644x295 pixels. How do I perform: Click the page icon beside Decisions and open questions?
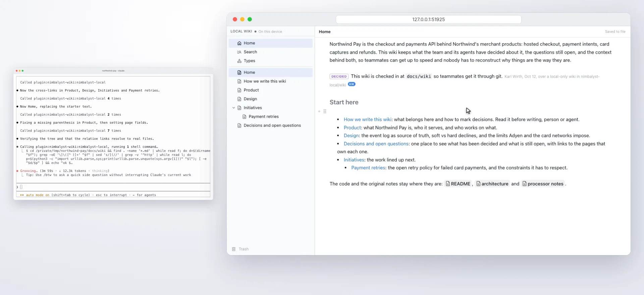tap(239, 125)
